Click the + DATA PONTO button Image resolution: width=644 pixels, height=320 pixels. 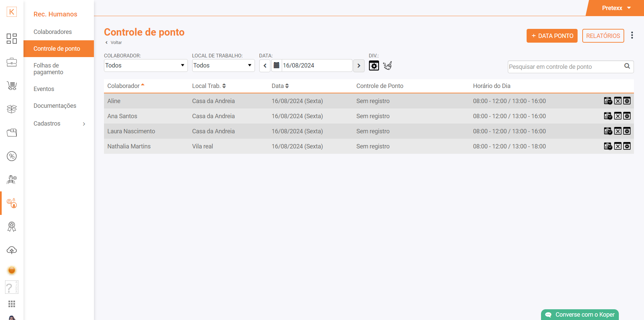[x=552, y=36]
